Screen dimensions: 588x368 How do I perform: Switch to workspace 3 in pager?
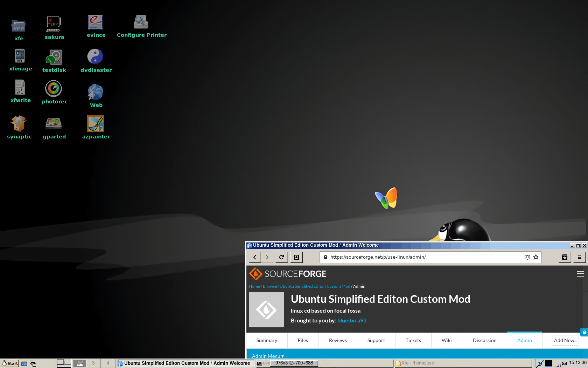click(93, 363)
